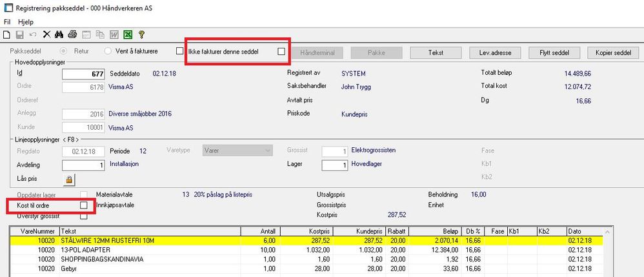
Task: Click the delete X toolbar icon
Action: (x=46, y=34)
